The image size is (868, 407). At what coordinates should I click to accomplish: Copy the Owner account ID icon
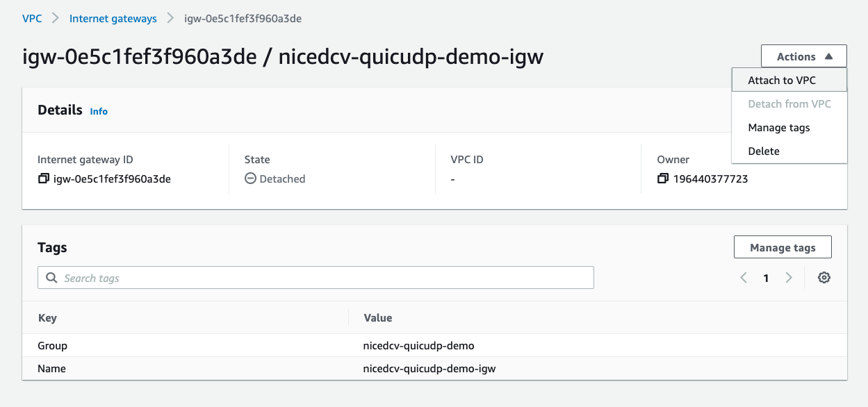point(663,178)
